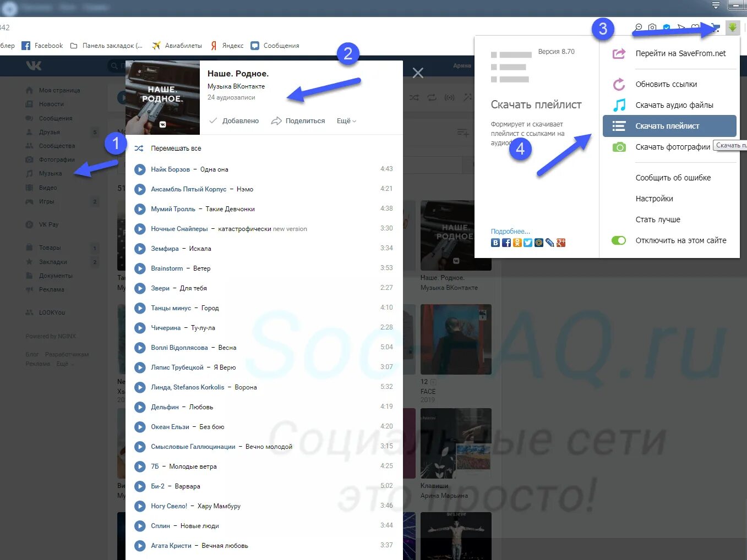Image resolution: width=747 pixels, height=560 pixels.
Task: Click the paper plane send icon in toolbar
Action: coord(681,28)
